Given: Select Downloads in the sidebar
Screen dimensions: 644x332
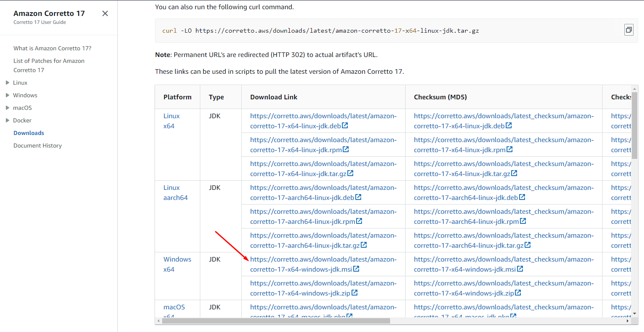Looking at the screenshot, I should [x=29, y=133].
